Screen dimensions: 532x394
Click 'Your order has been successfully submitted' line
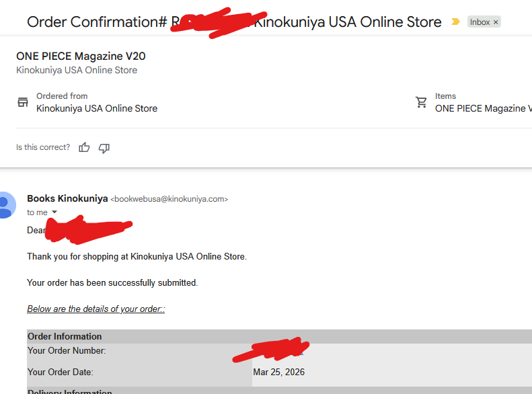tap(112, 283)
